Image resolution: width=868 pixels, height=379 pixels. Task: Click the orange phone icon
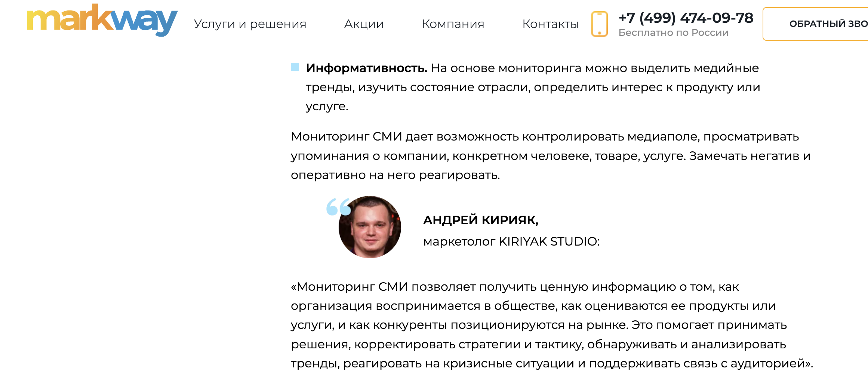(599, 24)
